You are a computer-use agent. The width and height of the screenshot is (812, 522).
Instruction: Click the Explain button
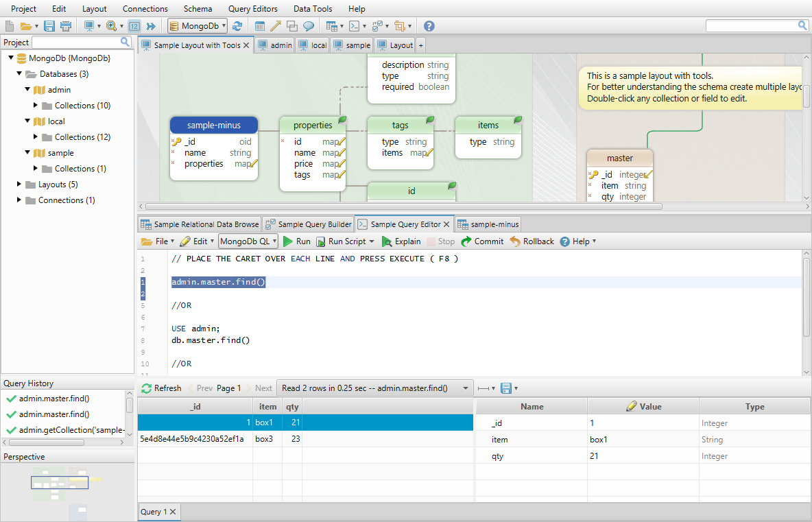[x=401, y=241]
